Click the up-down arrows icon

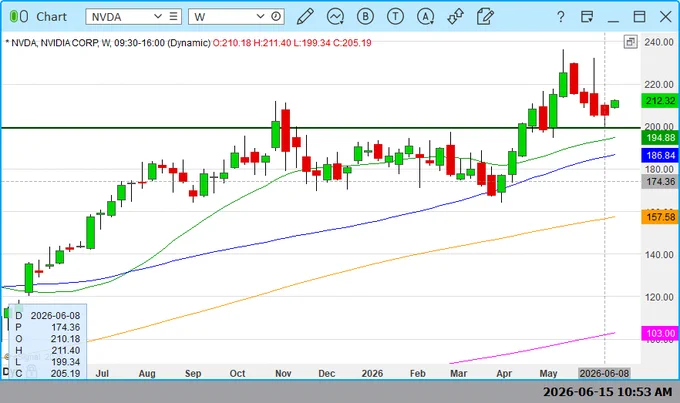click(455, 17)
